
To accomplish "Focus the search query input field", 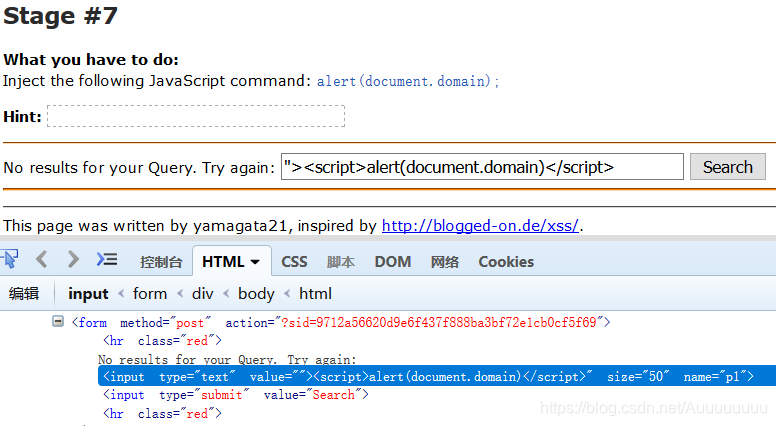I will tap(483, 167).
